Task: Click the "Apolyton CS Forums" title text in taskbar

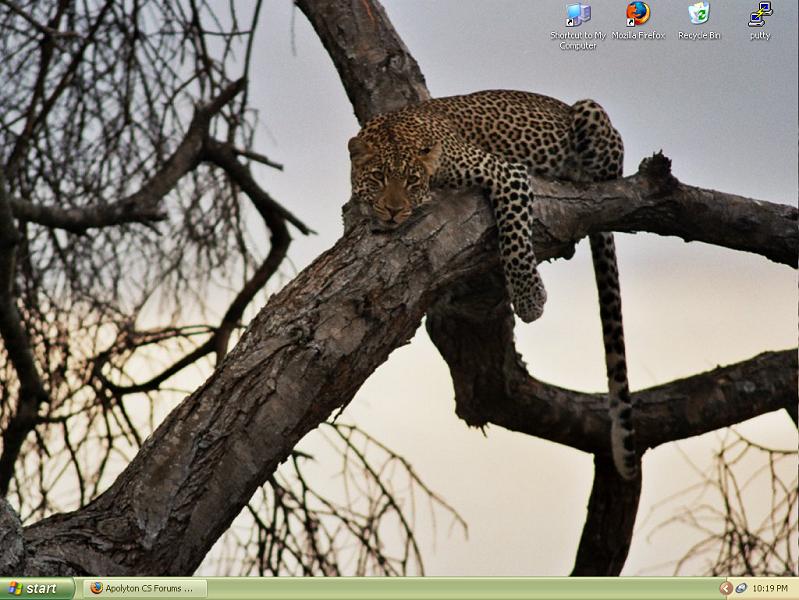Action: click(x=150, y=588)
